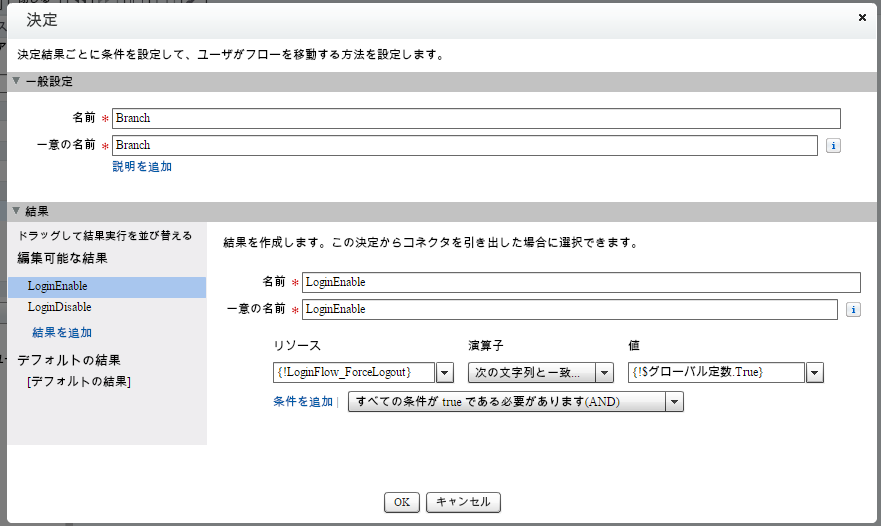
Task: Click the 結果を追加 link
Action: coord(62,333)
